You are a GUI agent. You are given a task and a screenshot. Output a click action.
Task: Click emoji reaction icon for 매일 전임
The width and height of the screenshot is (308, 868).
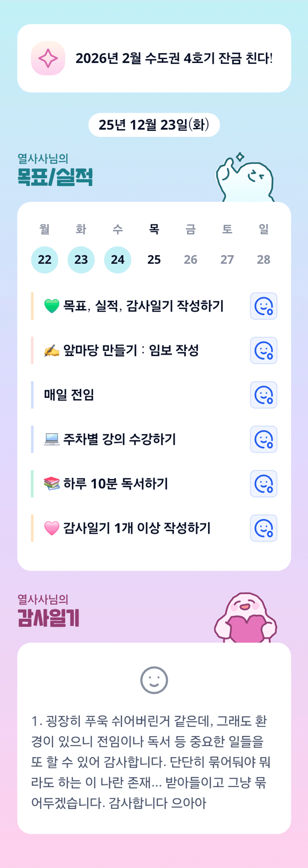coord(263,395)
